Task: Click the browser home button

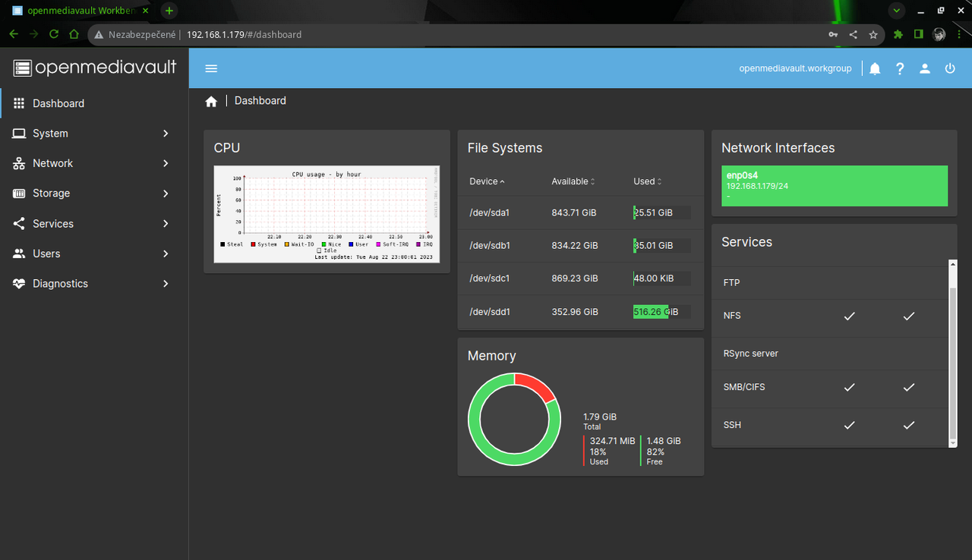Action: [74, 34]
